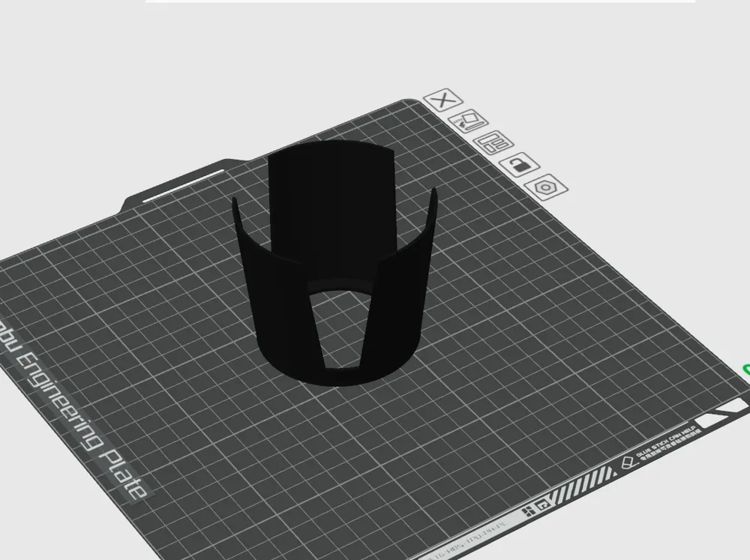Select the plate remove icon above the bed
Viewport: 750px width, 560px height.
(x=442, y=100)
